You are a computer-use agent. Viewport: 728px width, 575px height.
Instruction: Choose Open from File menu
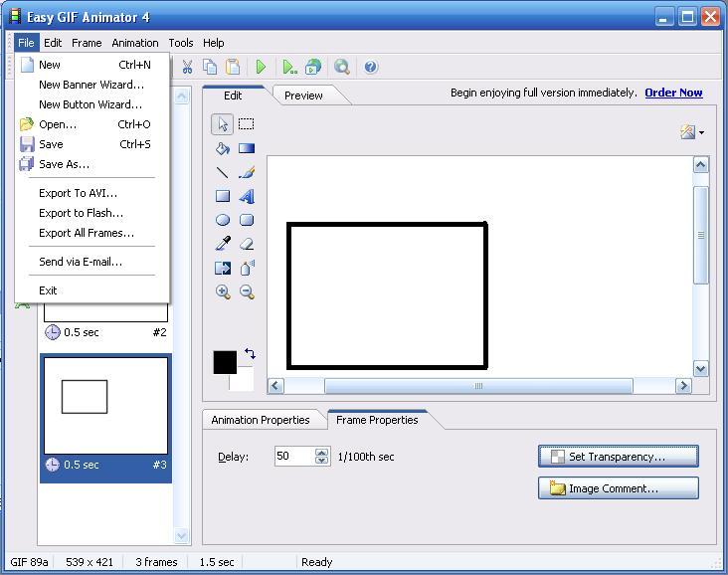pyautogui.click(x=91, y=124)
